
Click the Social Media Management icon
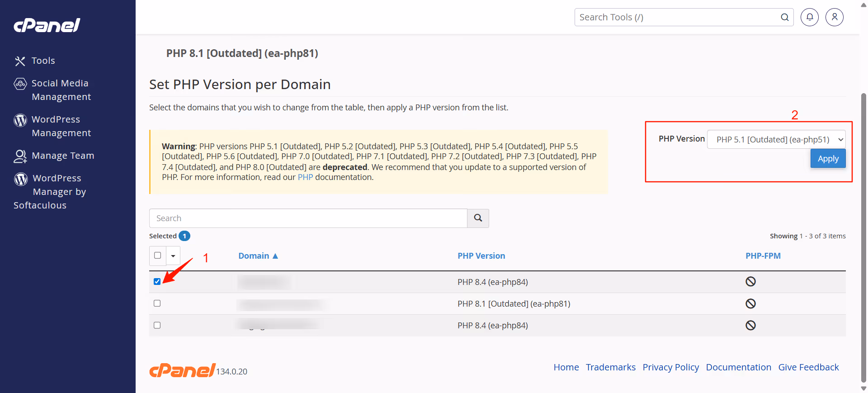[20, 84]
